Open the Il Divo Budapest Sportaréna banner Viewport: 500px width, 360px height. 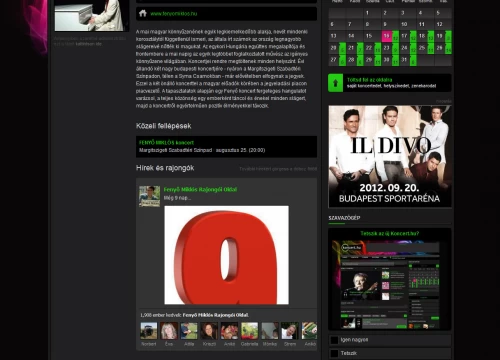coord(390,157)
